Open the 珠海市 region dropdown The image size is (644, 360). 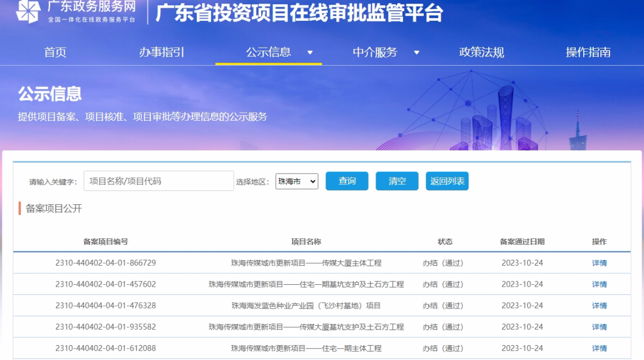pyautogui.click(x=296, y=181)
